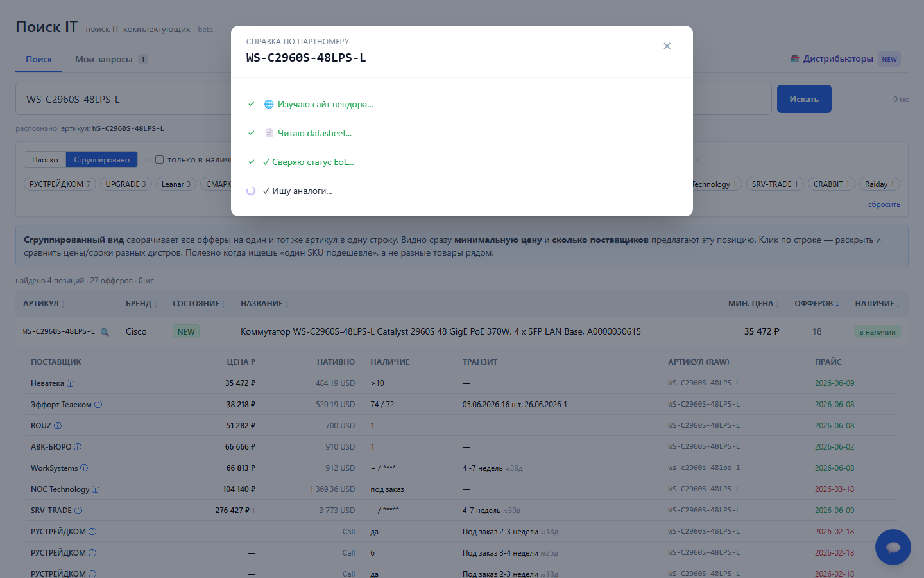The width and height of the screenshot is (924, 578).
Task: Open the Мои запросы tab
Action: tap(111, 59)
